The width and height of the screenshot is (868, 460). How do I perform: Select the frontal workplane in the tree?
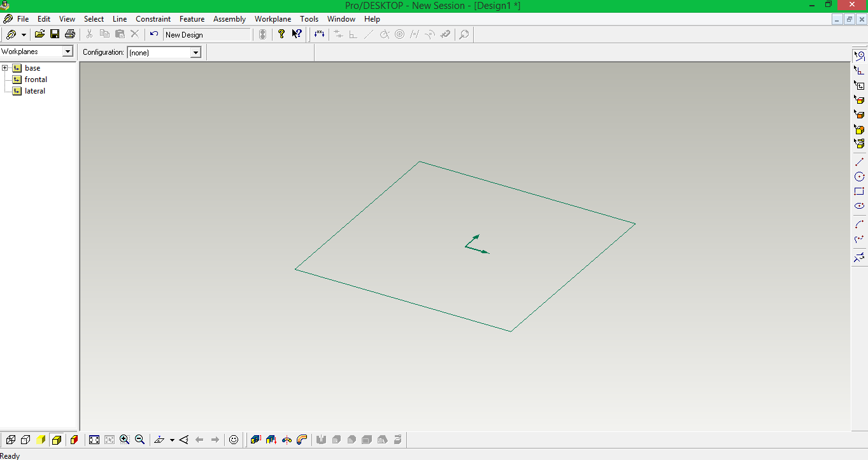coord(36,80)
